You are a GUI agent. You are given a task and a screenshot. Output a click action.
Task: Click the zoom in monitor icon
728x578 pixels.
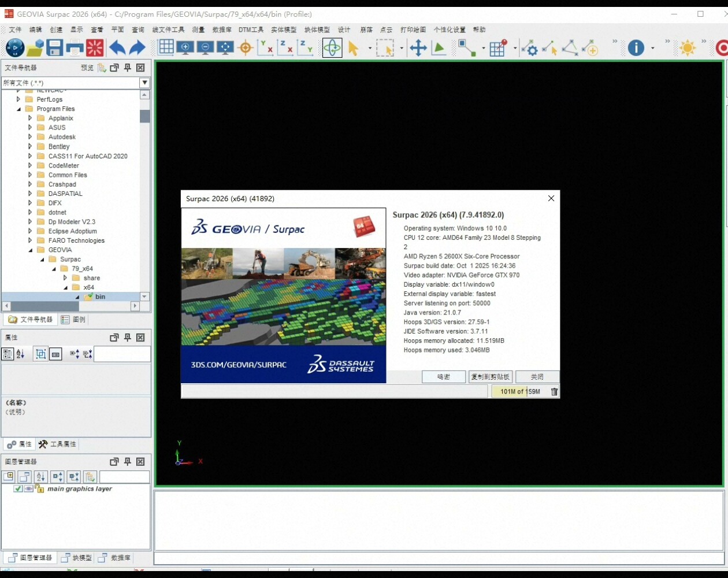[x=185, y=47]
